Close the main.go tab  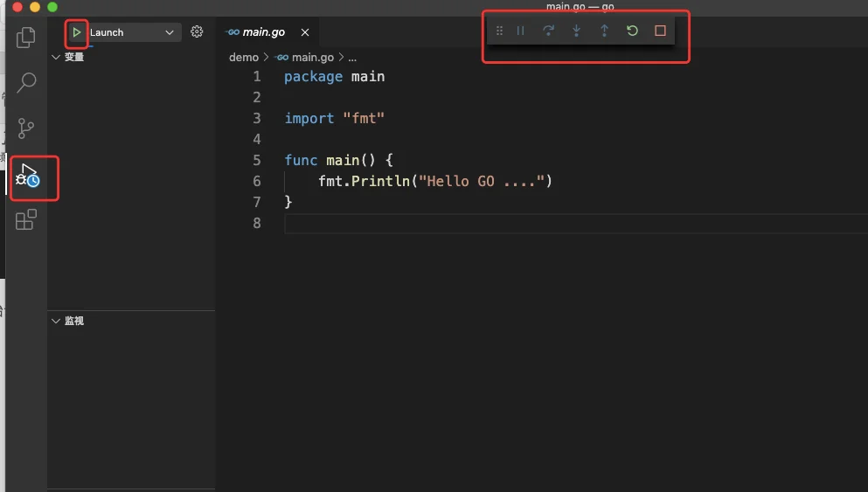point(305,32)
